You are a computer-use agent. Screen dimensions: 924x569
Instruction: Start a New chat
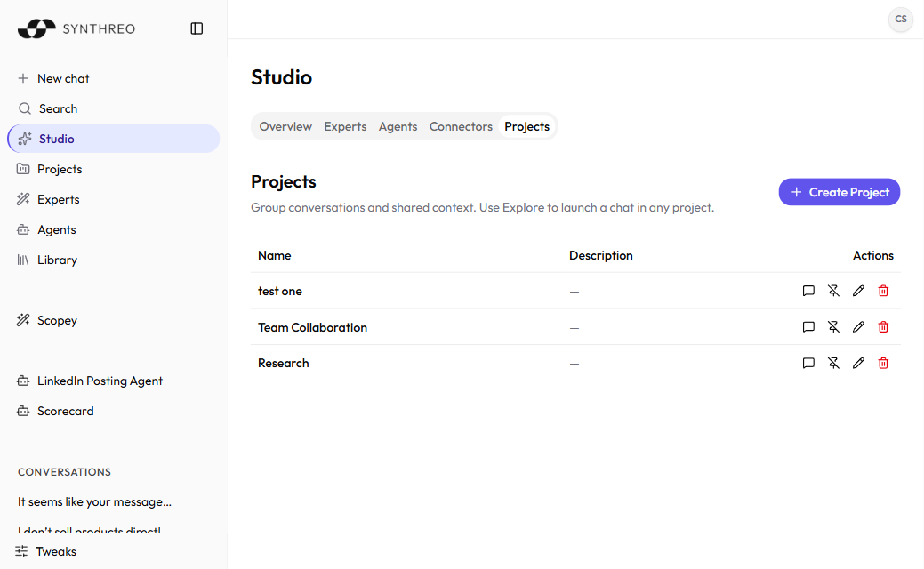pyautogui.click(x=113, y=78)
